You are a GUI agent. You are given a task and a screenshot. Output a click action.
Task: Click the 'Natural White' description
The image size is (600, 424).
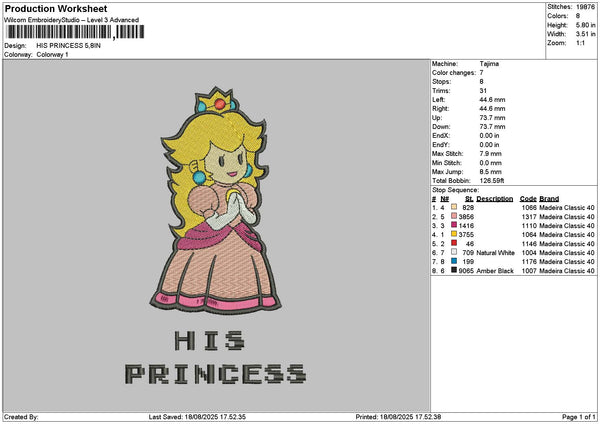point(496,253)
